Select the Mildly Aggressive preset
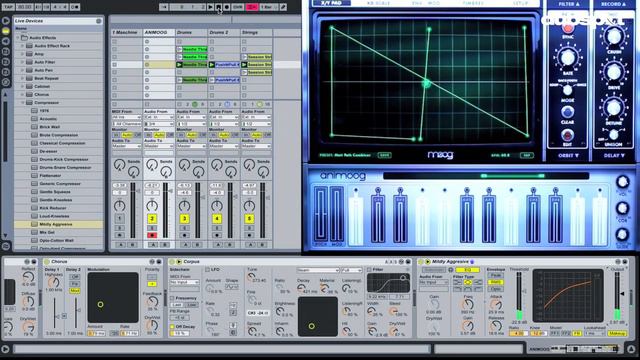Image resolution: width=640 pixels, height=360 pixels. pos(58,224)
